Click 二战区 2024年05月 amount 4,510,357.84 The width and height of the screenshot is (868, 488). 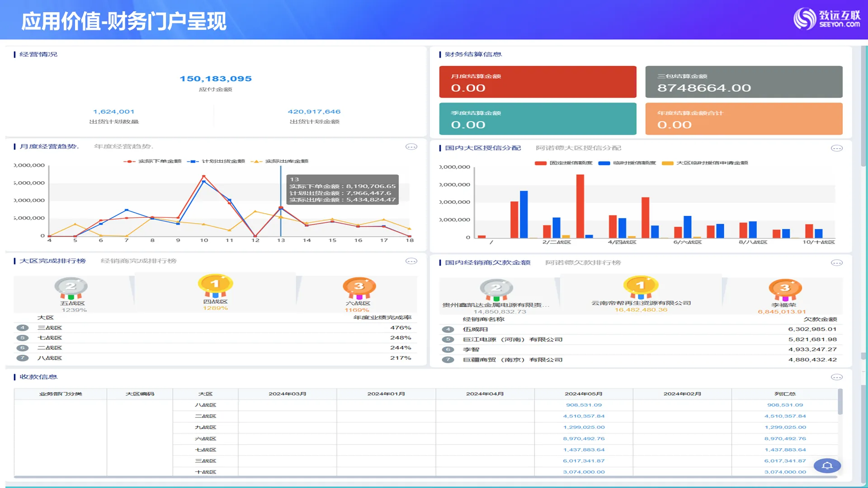pos(584,416)
